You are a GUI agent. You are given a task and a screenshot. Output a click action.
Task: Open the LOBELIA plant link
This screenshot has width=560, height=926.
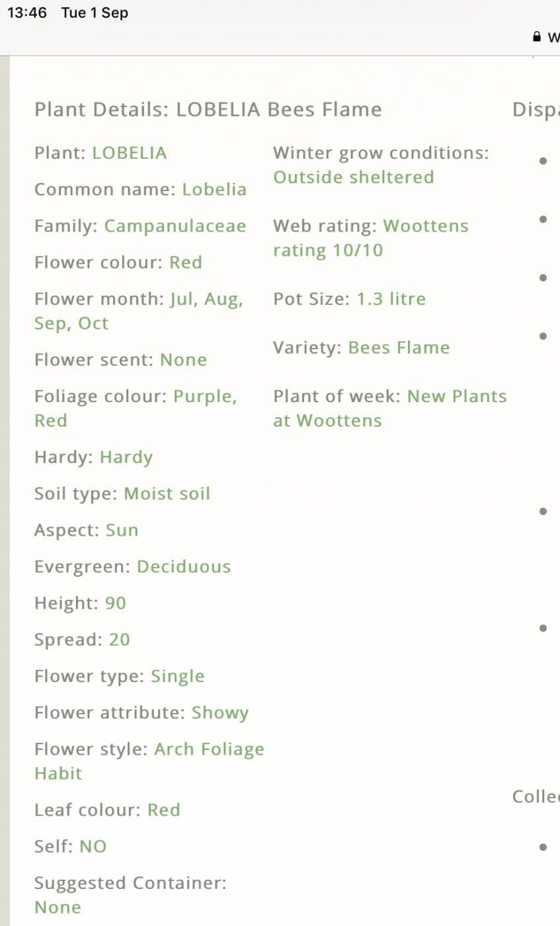(130, 153)
